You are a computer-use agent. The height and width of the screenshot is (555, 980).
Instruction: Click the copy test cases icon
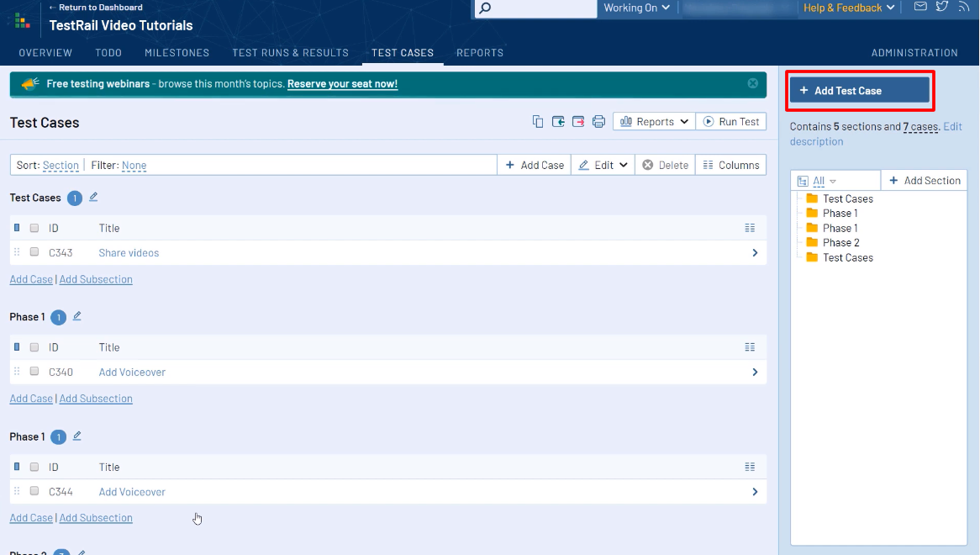click(538, 122)
